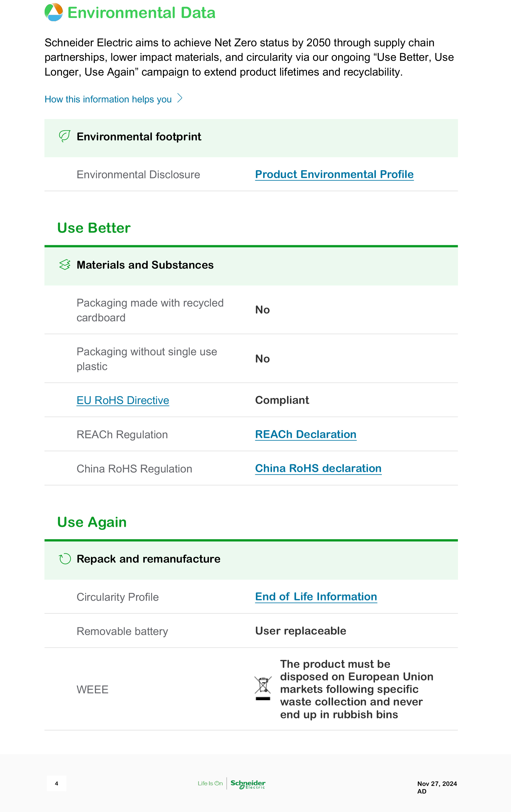Open How this information helps you link
The height and width of the screenshot is (812, 511).
[x=108, y=99]
